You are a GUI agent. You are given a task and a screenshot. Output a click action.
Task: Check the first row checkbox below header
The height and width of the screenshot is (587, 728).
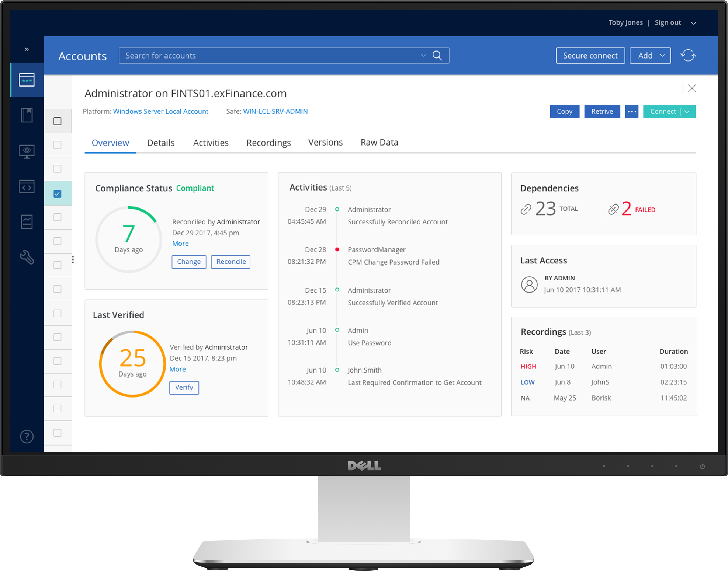[58, 145]
